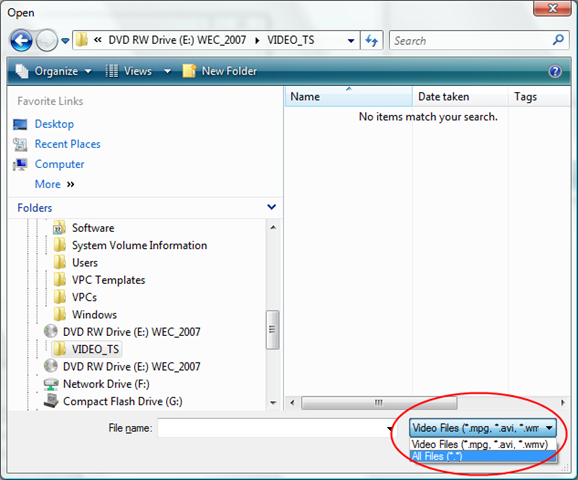The image size is (578, 480).
Task: Click the disc icon of the lower DVD drive entry
Action: click(x=51, y=366)
